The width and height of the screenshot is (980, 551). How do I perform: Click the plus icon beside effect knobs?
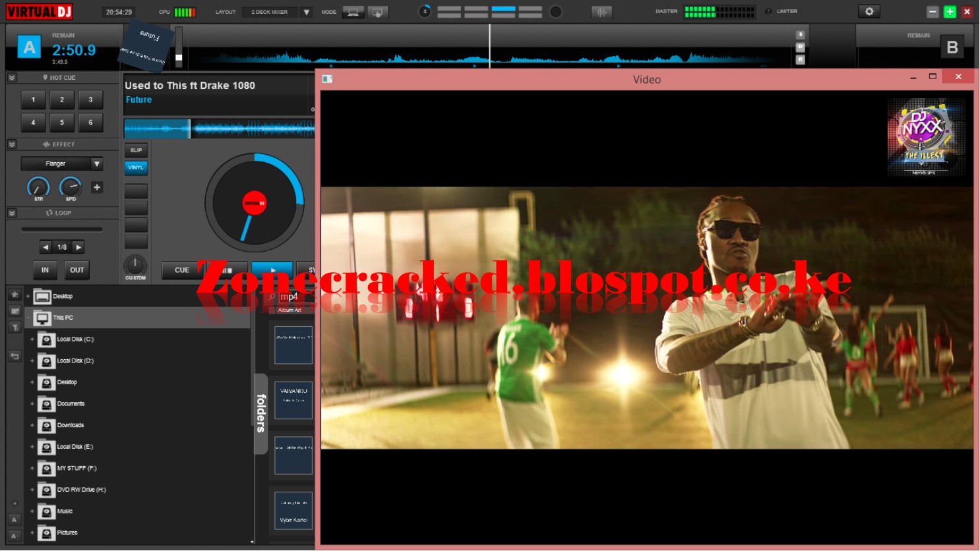(x=97, y=187)
